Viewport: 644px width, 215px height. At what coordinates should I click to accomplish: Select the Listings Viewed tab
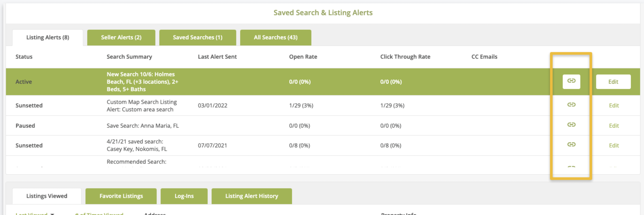47,196
